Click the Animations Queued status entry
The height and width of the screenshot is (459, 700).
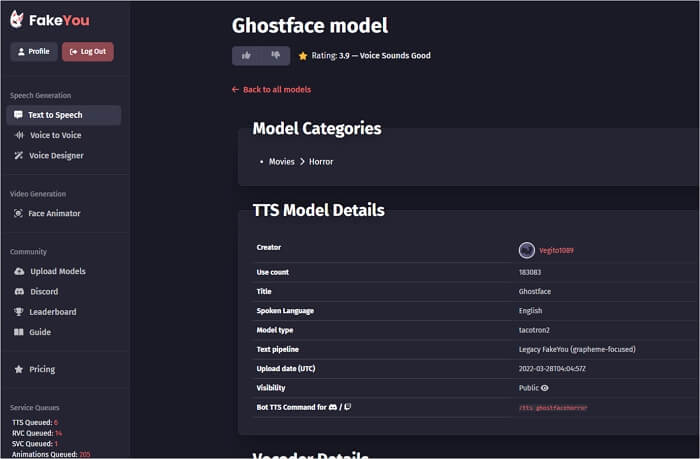tap(51, 455)
